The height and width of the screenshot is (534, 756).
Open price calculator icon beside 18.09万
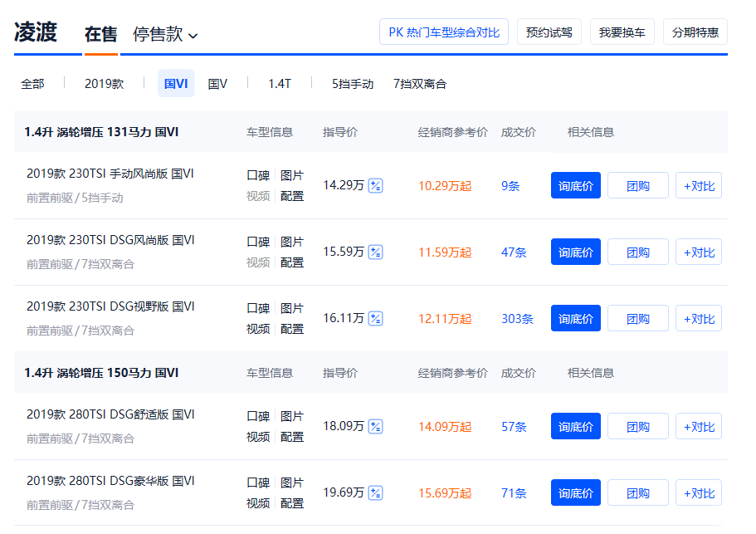pos(375,426)
